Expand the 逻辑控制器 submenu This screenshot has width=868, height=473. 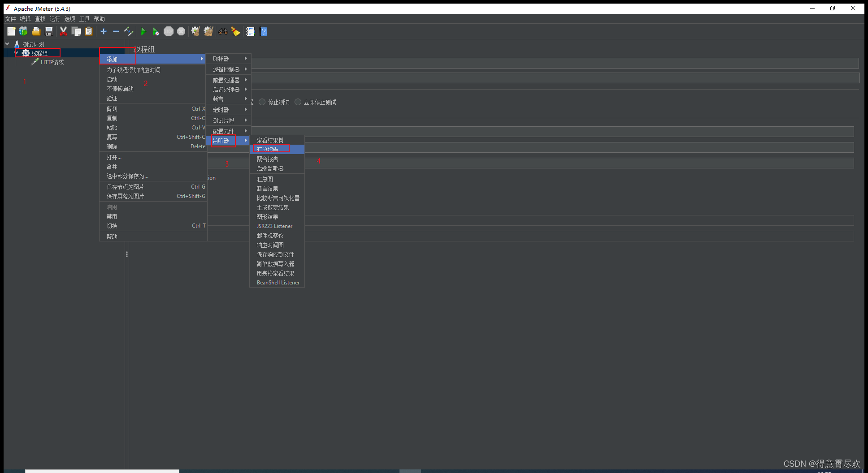click(x=228, y=69)
